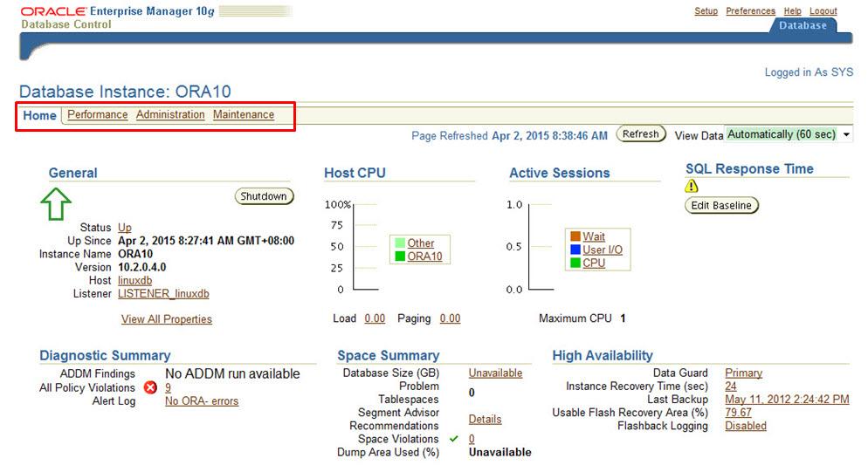This screenshot has height=472, width=868.
Task: Click the green checkmark beside Space Violations
Action: pos(454,439)
